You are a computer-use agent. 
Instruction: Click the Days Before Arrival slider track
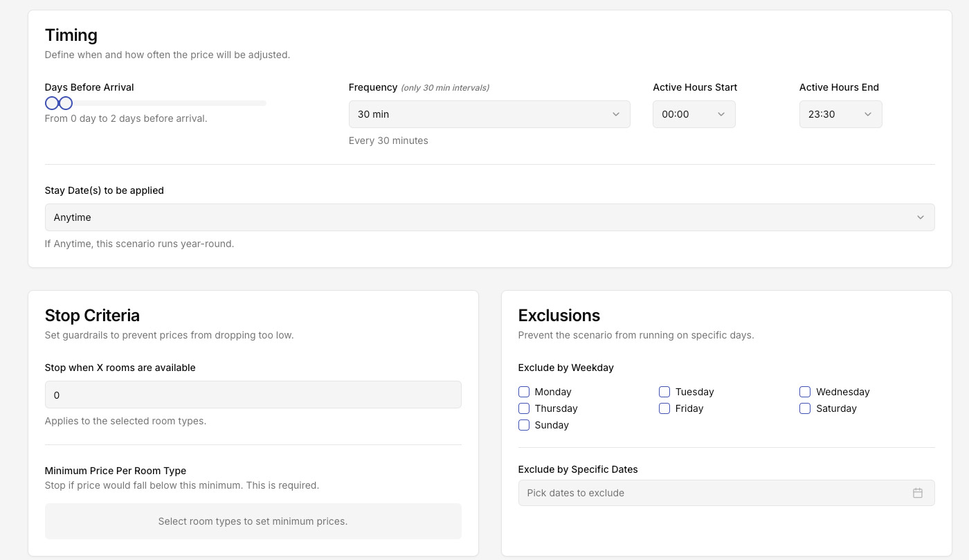(x=173, y=103)
